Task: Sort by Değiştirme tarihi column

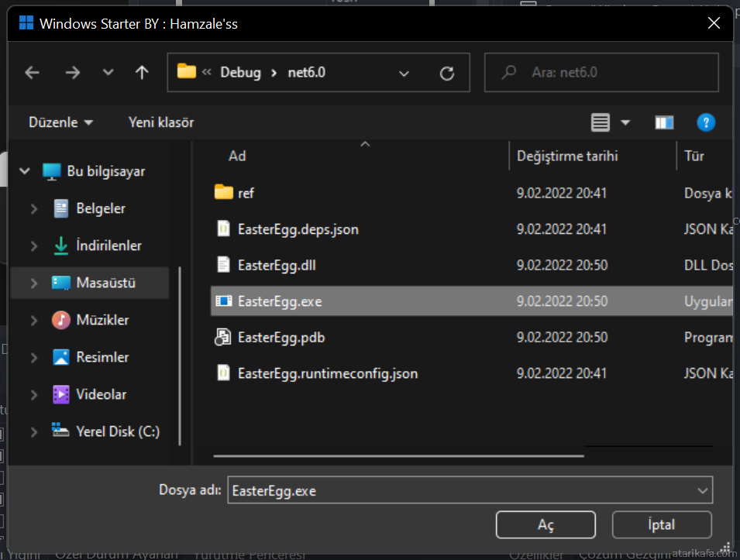Action: click(567, 156)
